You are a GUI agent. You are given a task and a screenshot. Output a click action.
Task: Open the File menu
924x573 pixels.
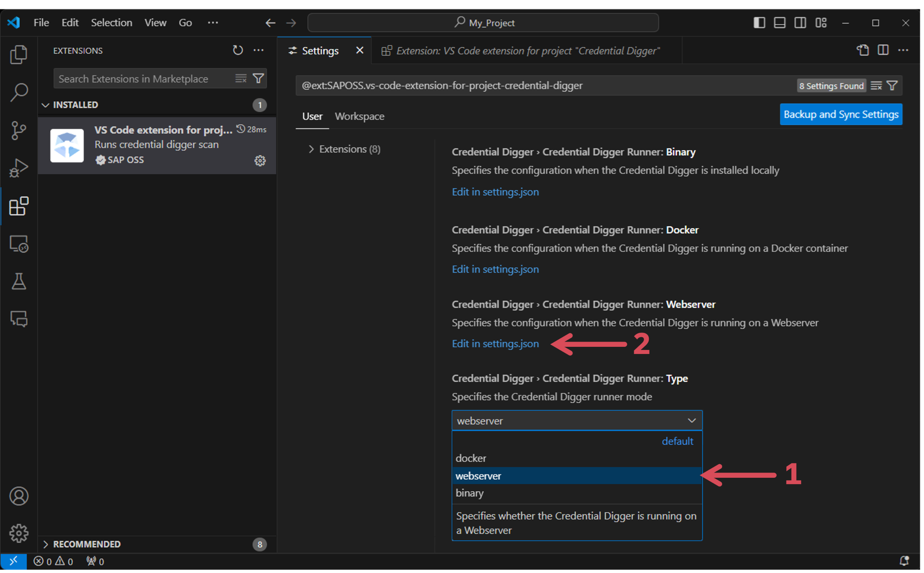tap(41, 23)
